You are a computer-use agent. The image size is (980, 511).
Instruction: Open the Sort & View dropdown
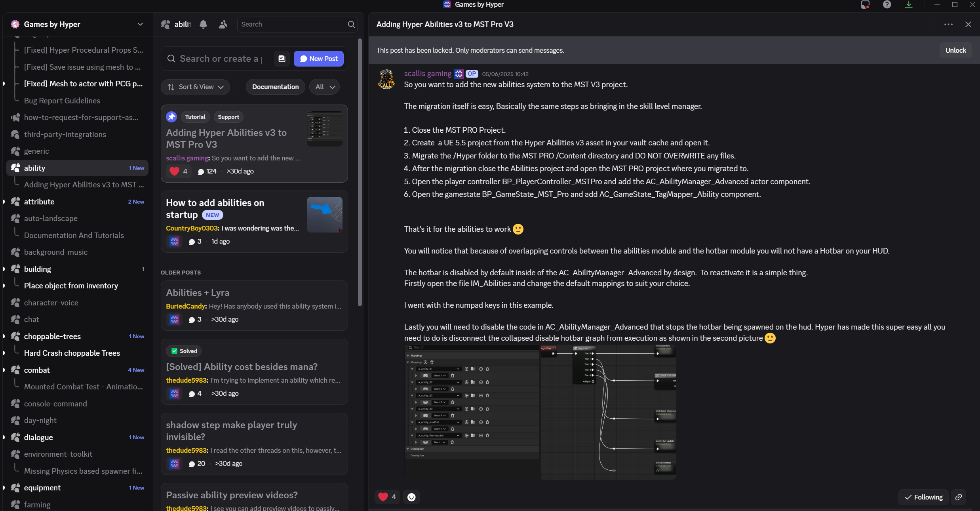pos(195,87)
